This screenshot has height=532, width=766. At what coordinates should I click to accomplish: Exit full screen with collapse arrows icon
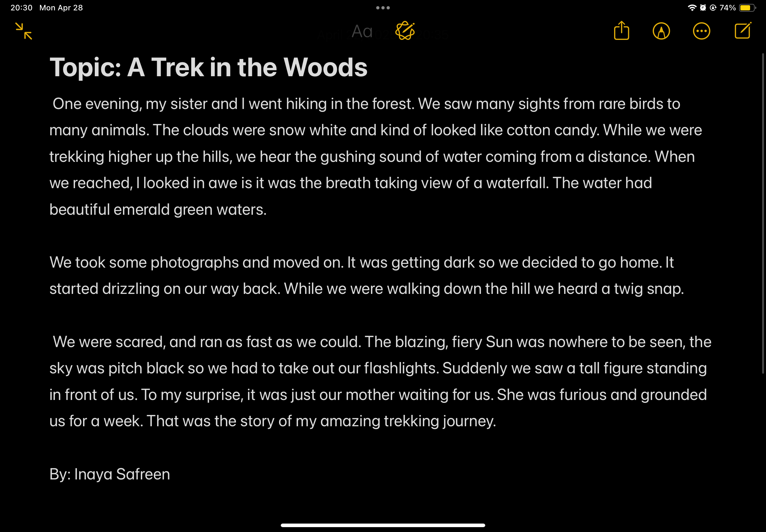click(24, 31)
